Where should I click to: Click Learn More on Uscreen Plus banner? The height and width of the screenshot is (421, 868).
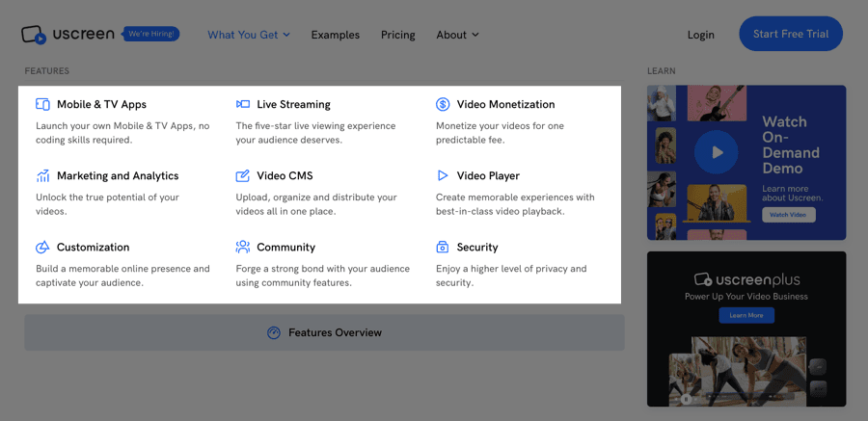(746, 315)
